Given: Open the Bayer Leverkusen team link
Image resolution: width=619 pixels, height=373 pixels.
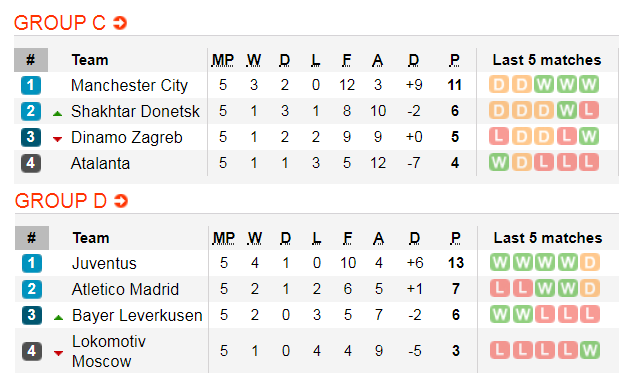Looking at the screenshot, I should tap(137, 315).
